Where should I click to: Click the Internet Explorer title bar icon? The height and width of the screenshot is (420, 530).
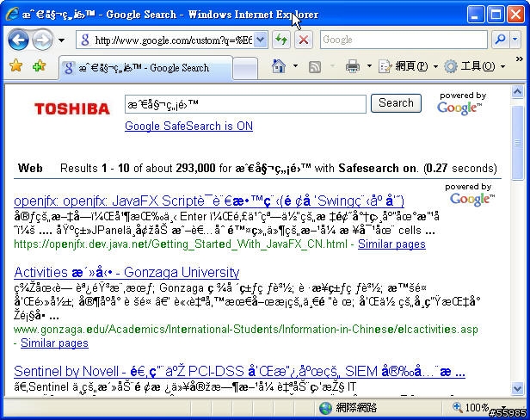[x=12, y=14]
